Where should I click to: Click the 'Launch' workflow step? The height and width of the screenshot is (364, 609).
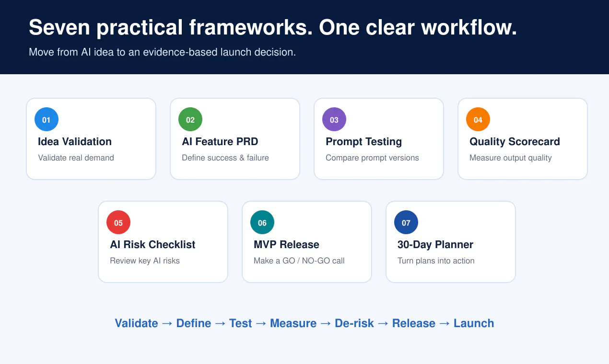(474, 323)
